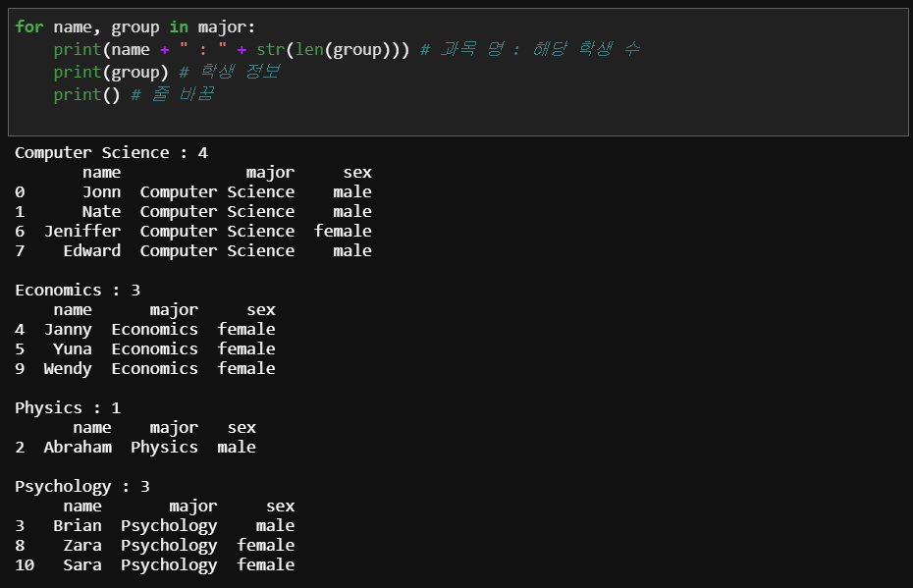Click 'female' in the Jeniffer row
The image size is (913, 588).
click(343, 231)
